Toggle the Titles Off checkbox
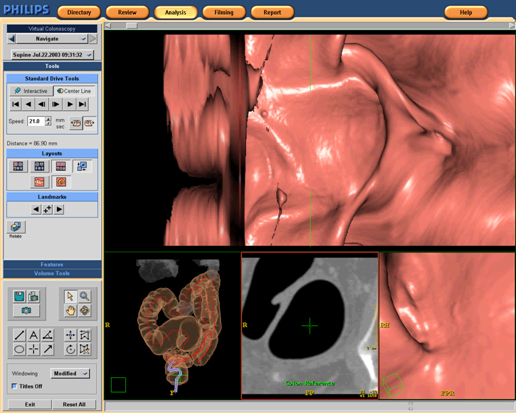The image size is (516, 413). (x=14, y=386)
